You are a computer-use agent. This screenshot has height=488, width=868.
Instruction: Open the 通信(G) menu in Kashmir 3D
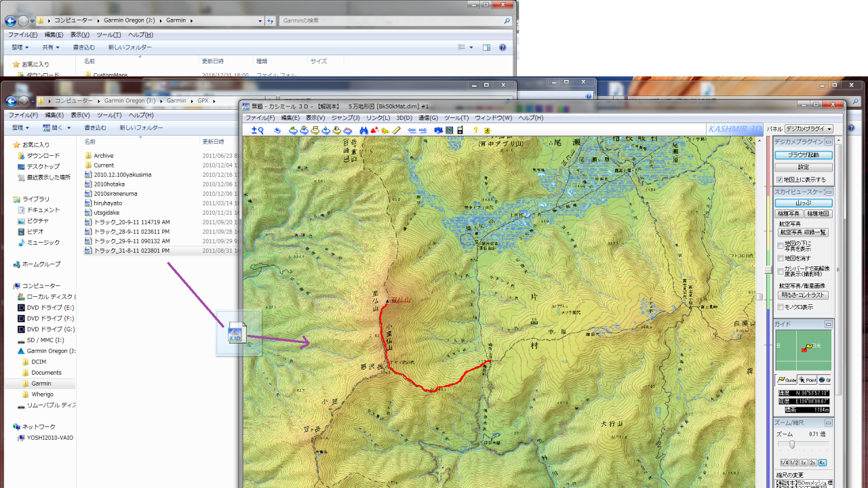coord(428,118)
